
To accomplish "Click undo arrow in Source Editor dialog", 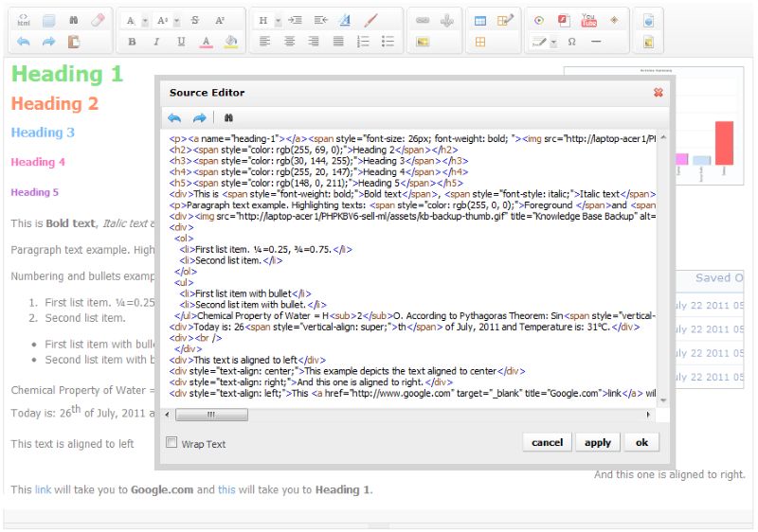I will 174,118.
